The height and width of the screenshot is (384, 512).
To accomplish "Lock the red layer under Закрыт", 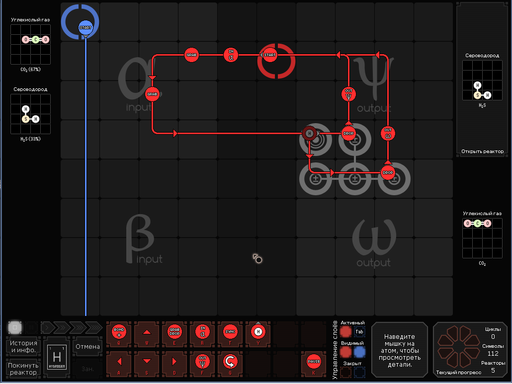I will (346, 372).
